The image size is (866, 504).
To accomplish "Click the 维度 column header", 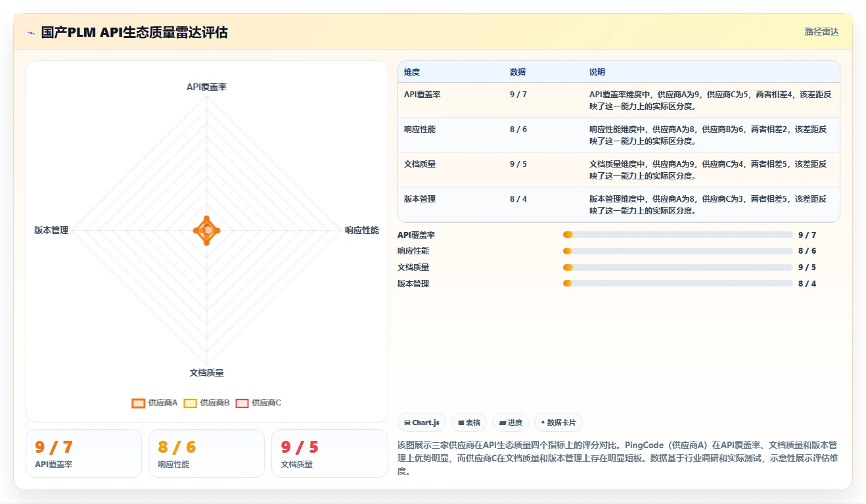I will coord(412,72).
